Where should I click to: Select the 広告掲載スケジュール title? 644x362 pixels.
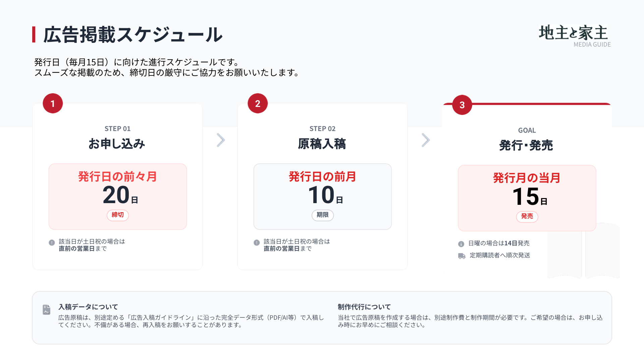(133, 35)
